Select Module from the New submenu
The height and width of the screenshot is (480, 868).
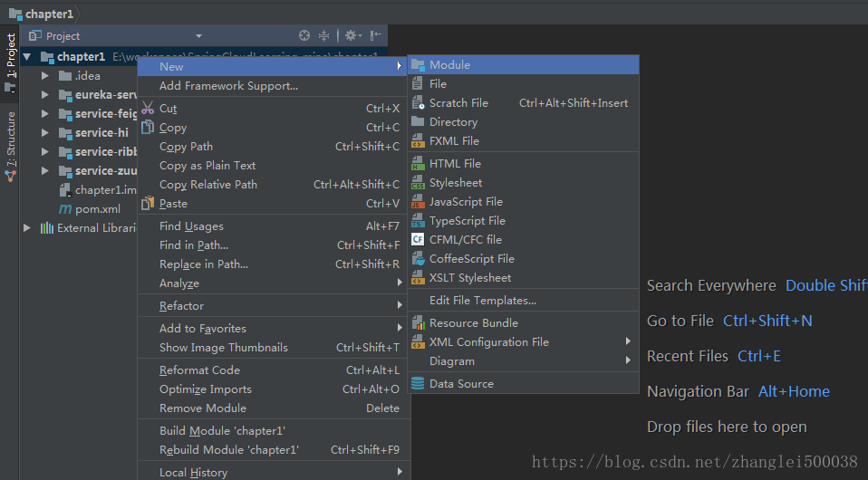pyautogui.click(x=449, y=65)
